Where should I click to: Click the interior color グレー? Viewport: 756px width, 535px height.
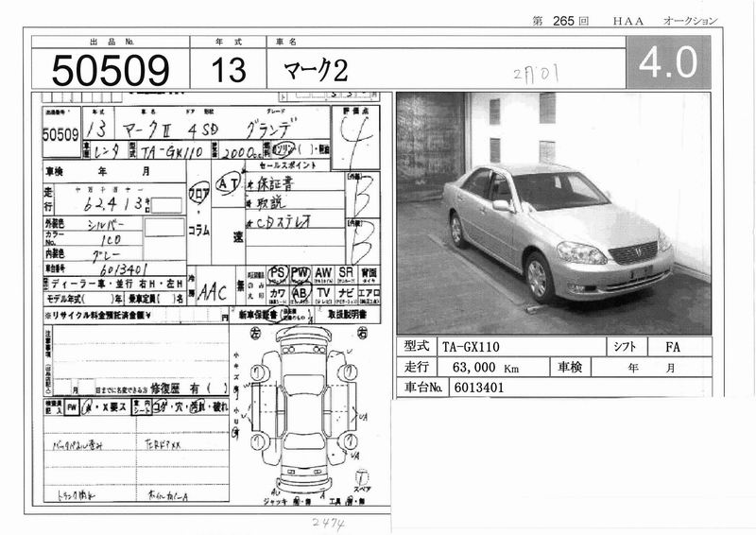point(106,254)
